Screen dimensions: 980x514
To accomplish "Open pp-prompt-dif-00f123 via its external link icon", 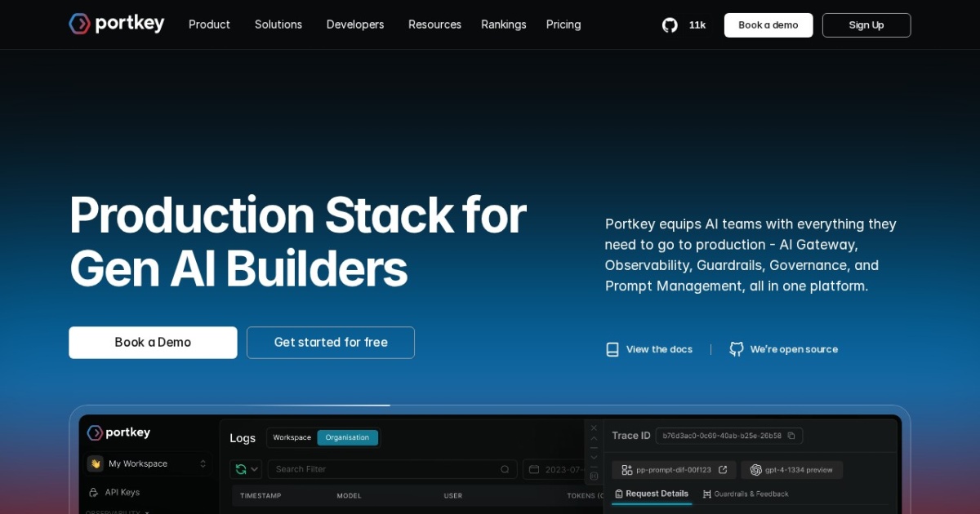I will 722,469.
